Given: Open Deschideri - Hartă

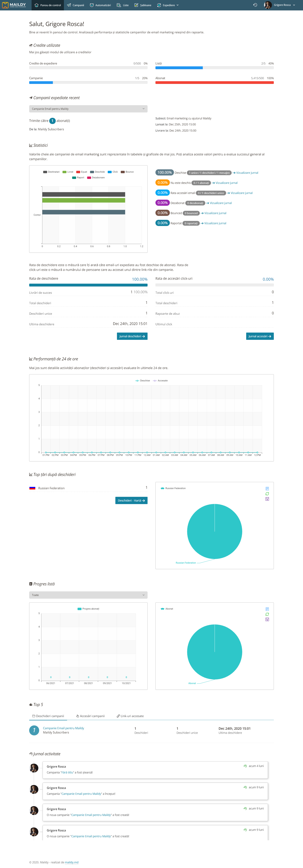Looking at the screenshot, I should (x=131, y=501).
